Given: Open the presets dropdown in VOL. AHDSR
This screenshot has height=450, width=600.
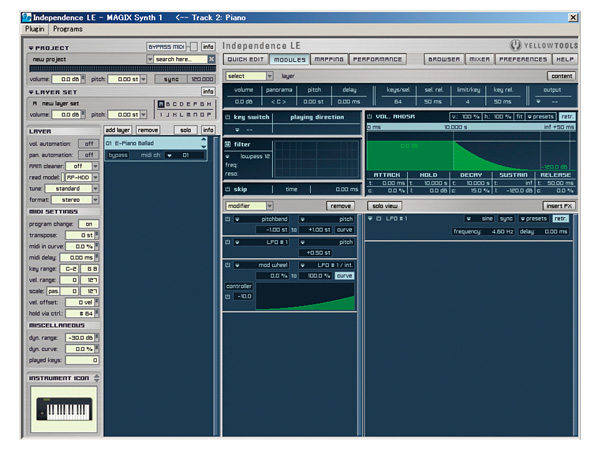Looking at the screenshot, I should (x=540, y=116).
